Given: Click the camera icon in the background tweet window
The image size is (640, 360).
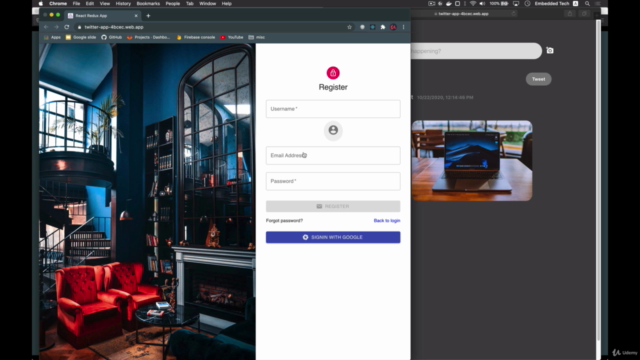Looking at the screenshot, I should click(x=550, y=51).
